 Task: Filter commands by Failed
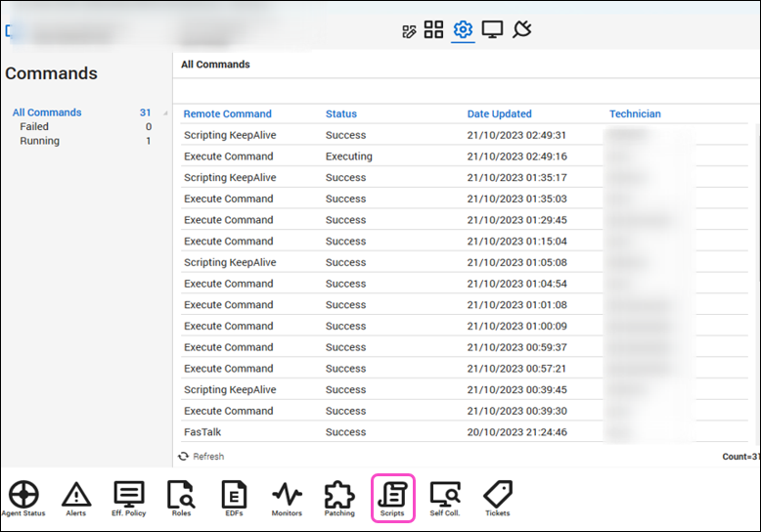pos(34,126)
